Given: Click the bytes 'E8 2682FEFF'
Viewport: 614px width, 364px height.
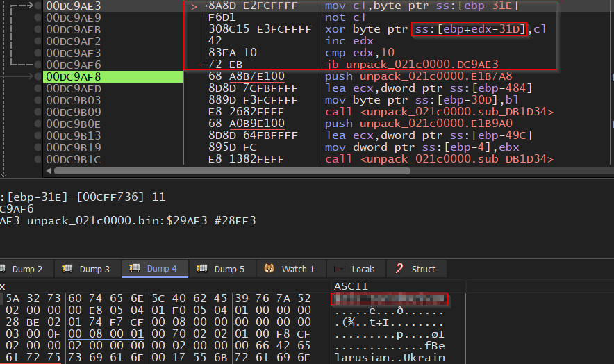Looking at the screenshot, I should click(x=246, y=112).
